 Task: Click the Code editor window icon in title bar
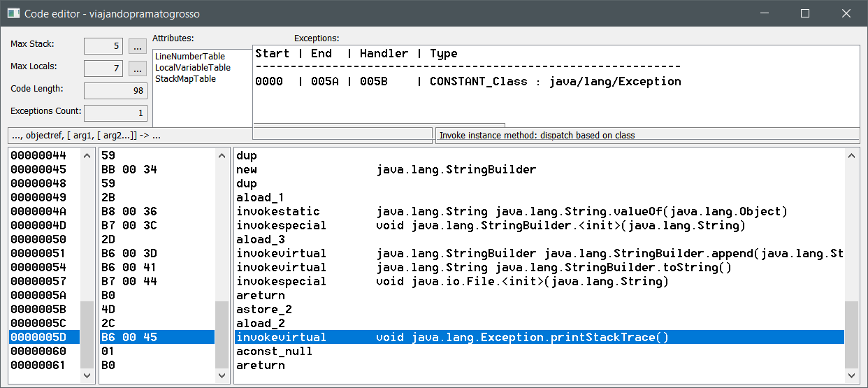pyautogui.click(x=13, y=13)
